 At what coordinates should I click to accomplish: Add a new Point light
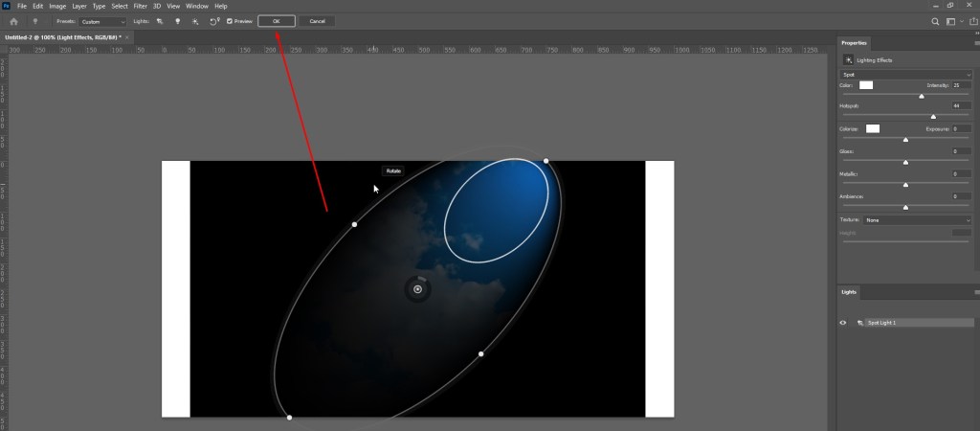click(x=177, y=21)
